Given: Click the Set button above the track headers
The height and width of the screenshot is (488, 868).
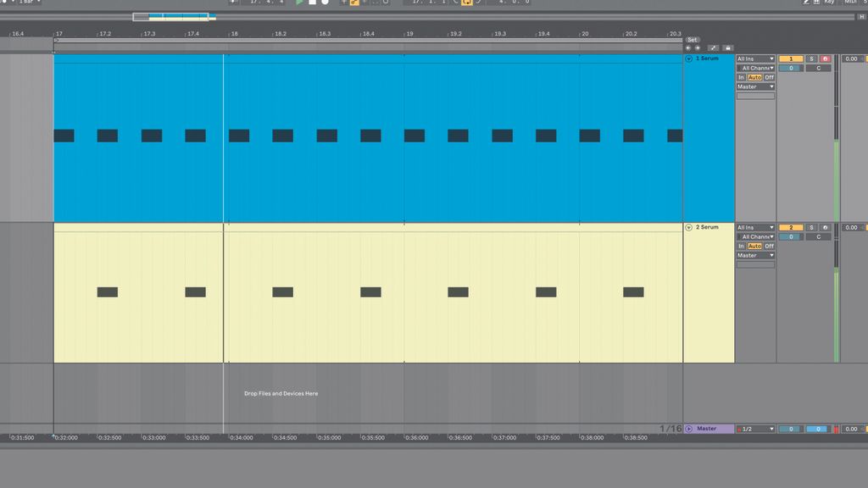Looking at the screenshot, I should (x=693, y=39).
